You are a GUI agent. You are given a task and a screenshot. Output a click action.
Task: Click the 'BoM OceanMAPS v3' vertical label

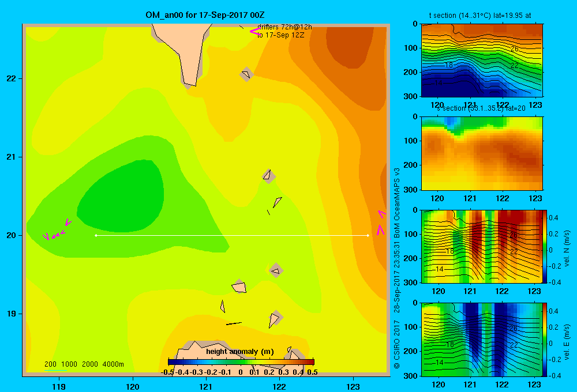397,202
